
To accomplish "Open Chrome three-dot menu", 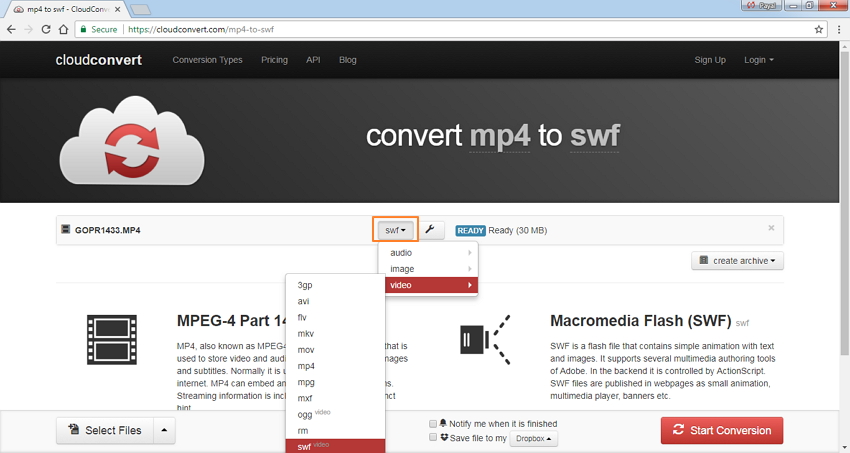I will tap(839, 29).
